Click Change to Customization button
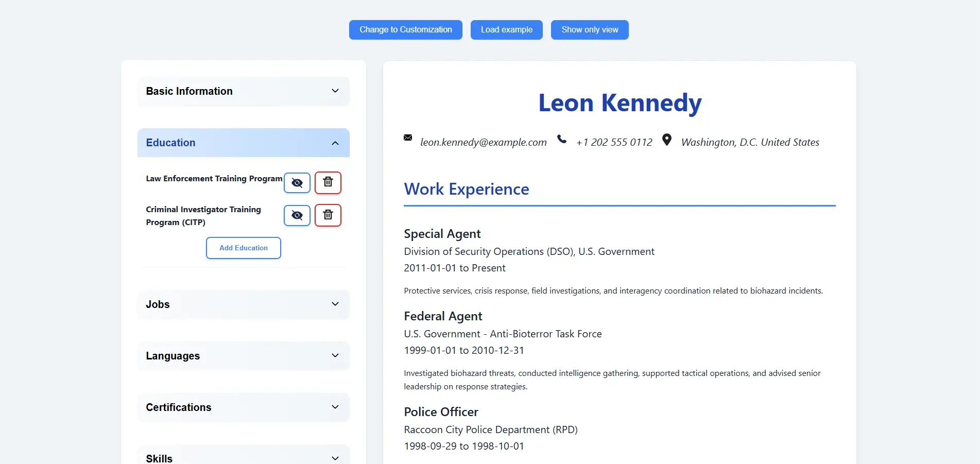The width and height of the screenshot is (980, 464). 406,30
